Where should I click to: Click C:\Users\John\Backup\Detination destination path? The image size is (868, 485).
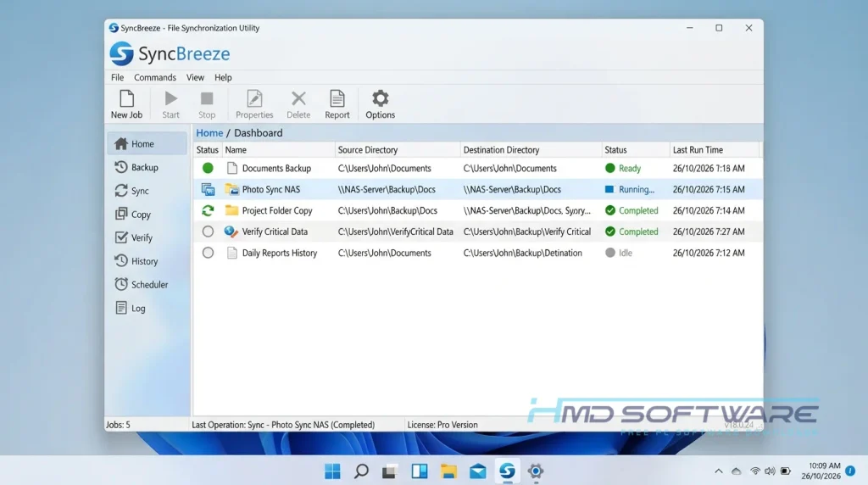(x=522, y=253)
